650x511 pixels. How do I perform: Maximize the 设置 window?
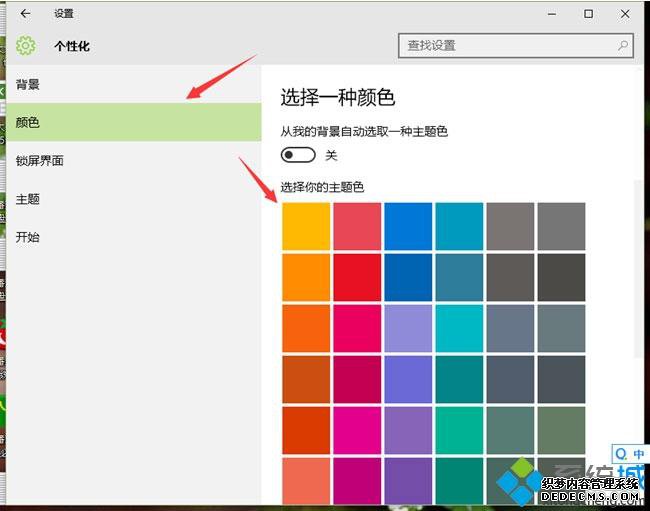588,14
